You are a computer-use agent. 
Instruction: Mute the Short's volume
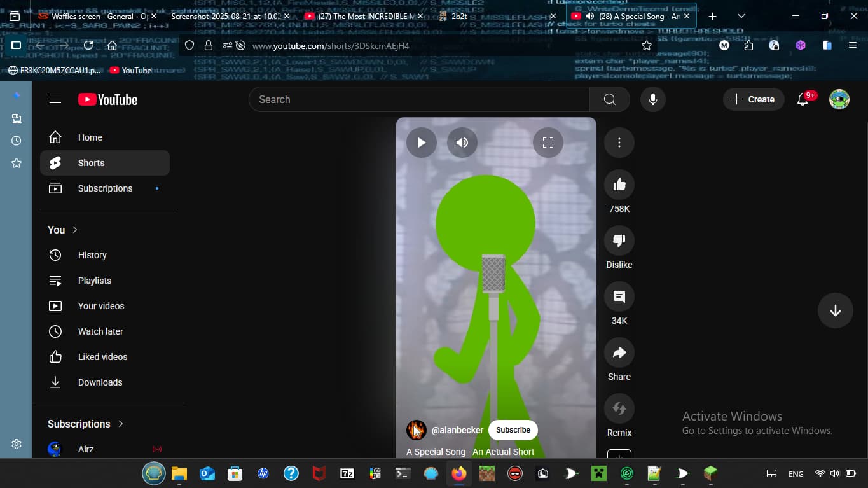click(x=462, y=143)
